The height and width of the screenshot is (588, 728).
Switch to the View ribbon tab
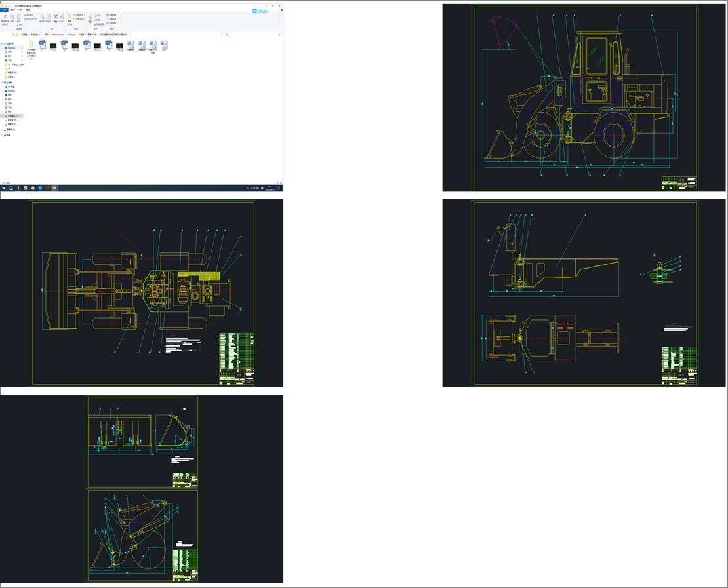click(28, 10)
